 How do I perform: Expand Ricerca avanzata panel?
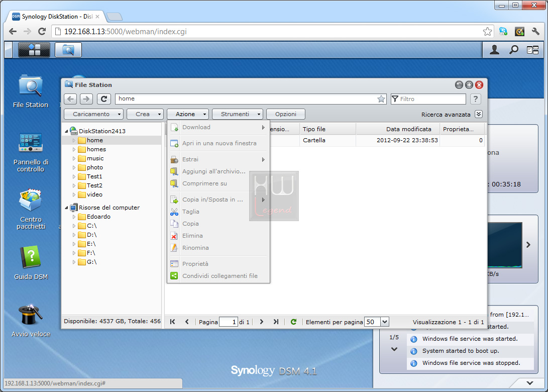coord(479,114)
